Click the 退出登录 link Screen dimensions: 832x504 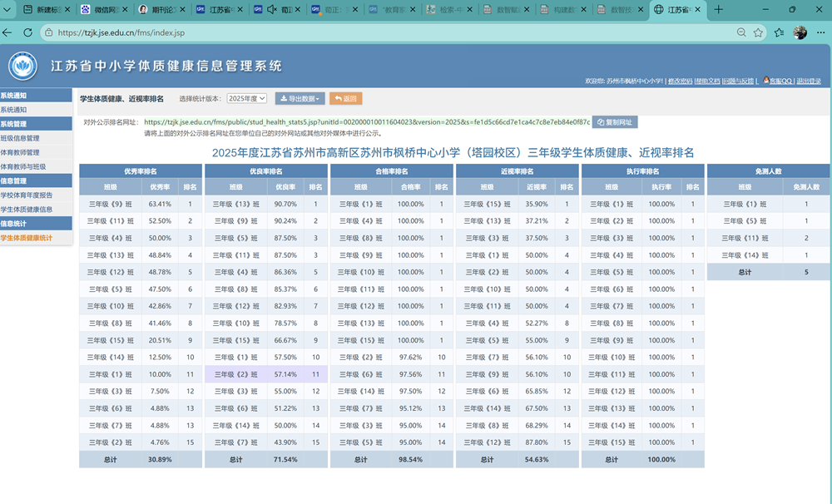(x=809, y=82)
